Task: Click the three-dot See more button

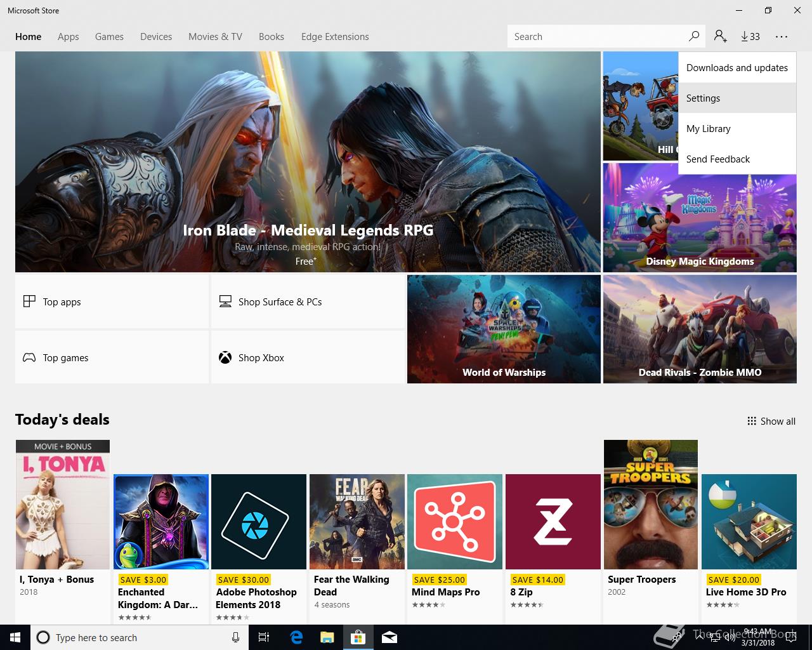Action: (782, 36)
